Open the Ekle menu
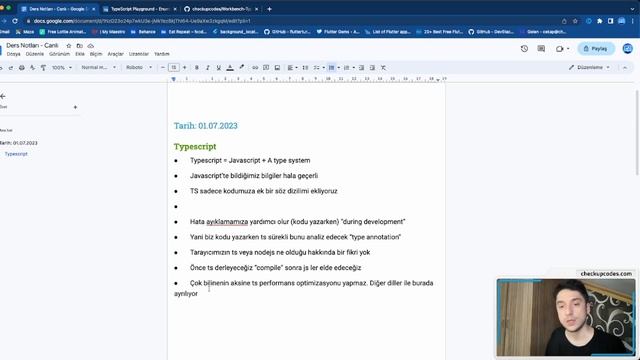The width and height of the screenshot is (640, 360). (x=80, y=54)
